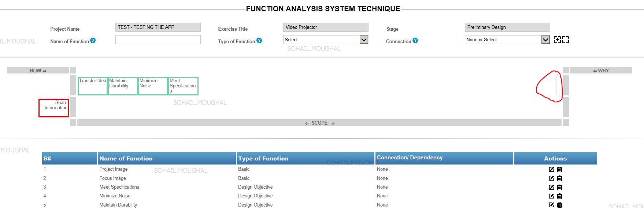Edit the Focus Image row
The image size is (644, 208).
551,178
